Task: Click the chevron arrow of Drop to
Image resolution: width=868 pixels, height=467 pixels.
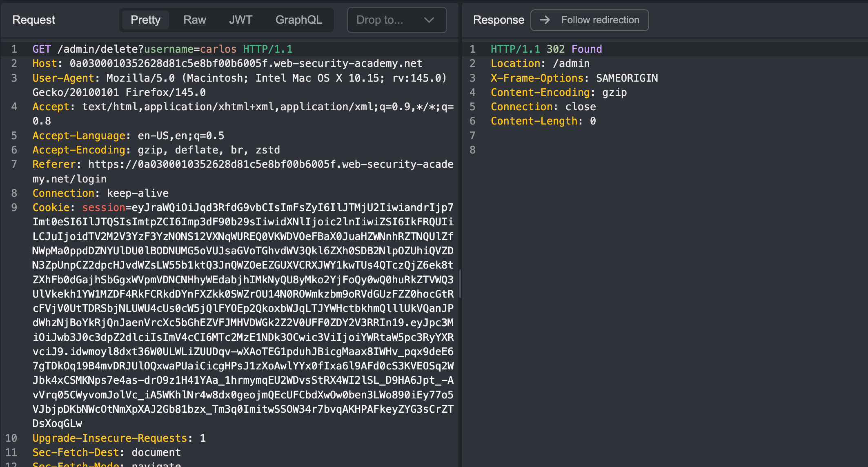Action: click(429, 20)
